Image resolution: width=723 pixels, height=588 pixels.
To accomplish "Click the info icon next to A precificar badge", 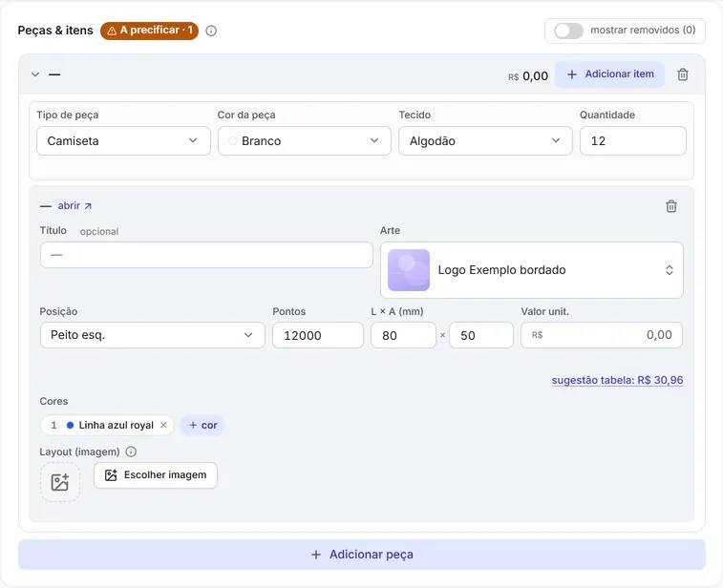I will tap(211, 31).
